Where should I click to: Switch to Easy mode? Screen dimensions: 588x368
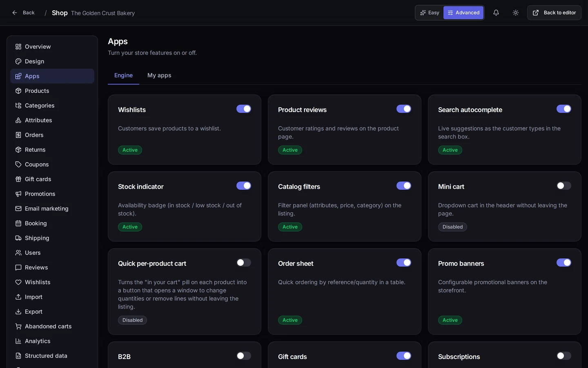point(430,13)
